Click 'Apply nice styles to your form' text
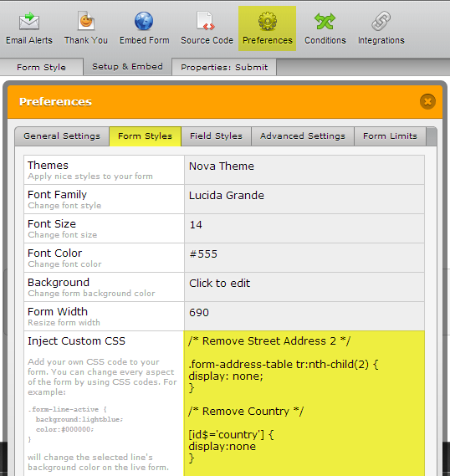The width and height of the screenshot is (450, 476). tap(90, 177)
